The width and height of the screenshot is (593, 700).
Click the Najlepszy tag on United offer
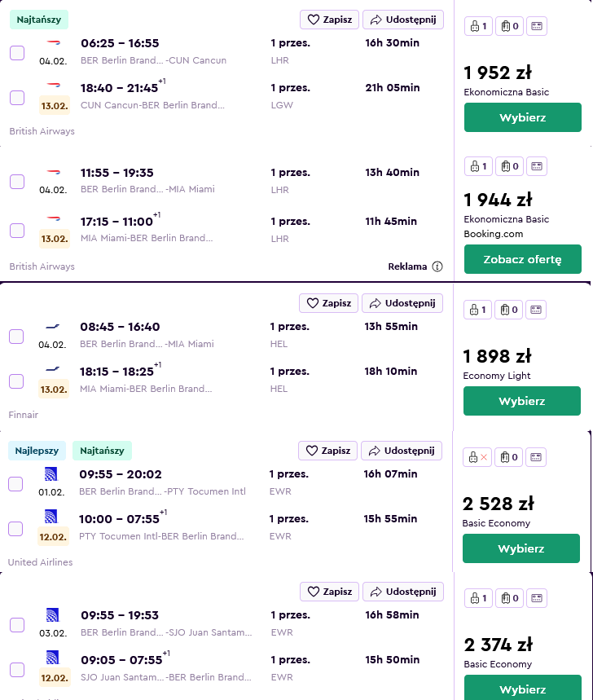pos(37,451)
